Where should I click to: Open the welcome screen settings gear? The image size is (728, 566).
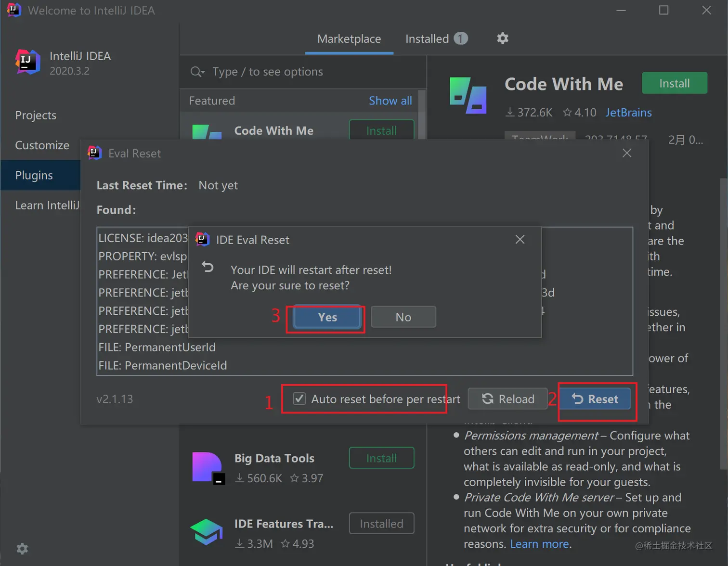22,549
